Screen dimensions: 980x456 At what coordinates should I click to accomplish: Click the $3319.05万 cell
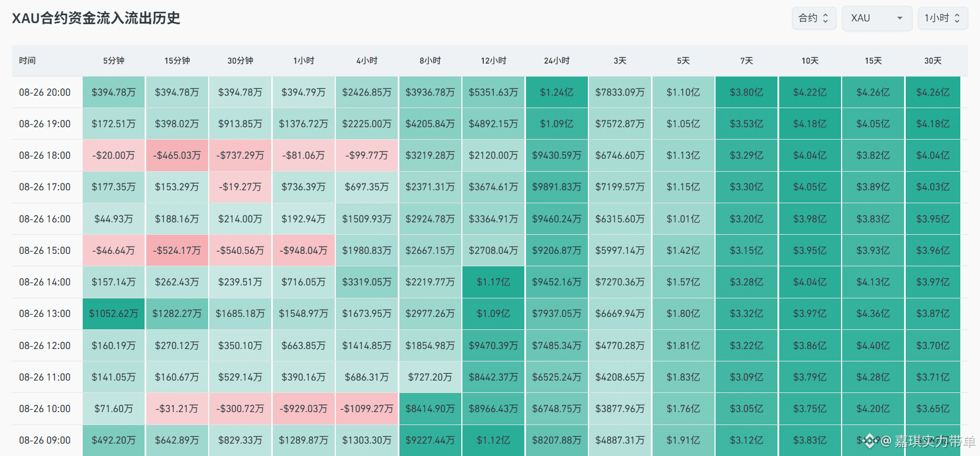coord(367,282)
